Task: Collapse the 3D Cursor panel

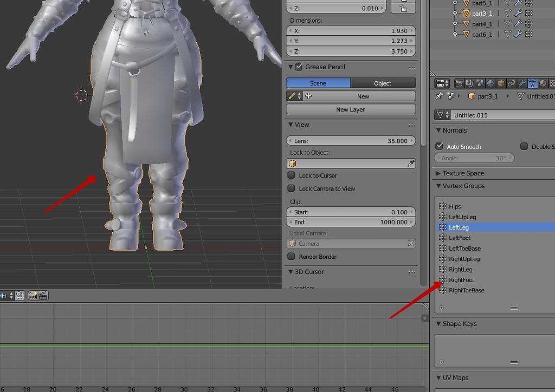Action: point(291,272)
